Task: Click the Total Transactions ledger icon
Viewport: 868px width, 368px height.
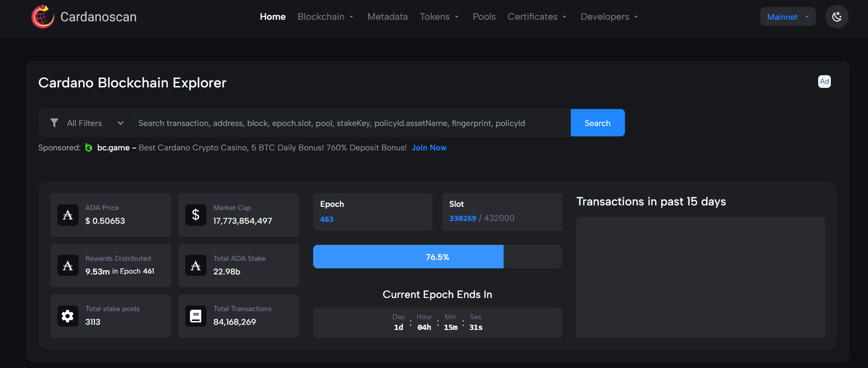Action: coord(196,316)
